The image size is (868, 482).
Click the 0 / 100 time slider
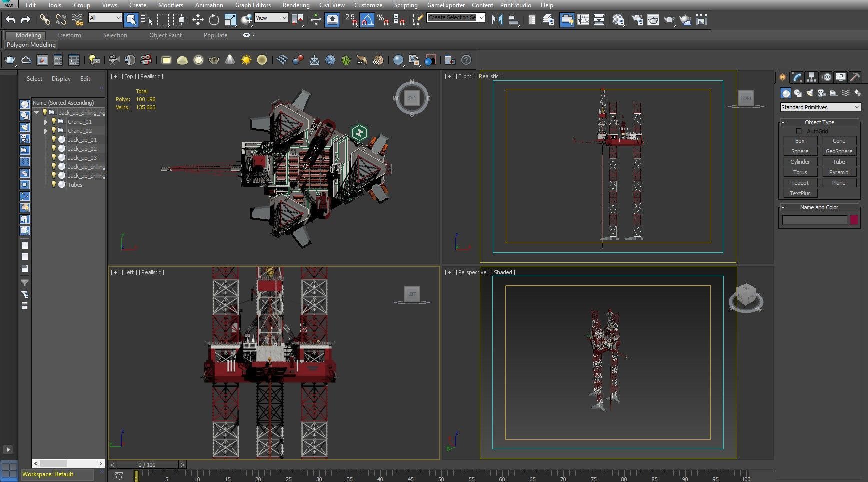(x=147, y=465)
